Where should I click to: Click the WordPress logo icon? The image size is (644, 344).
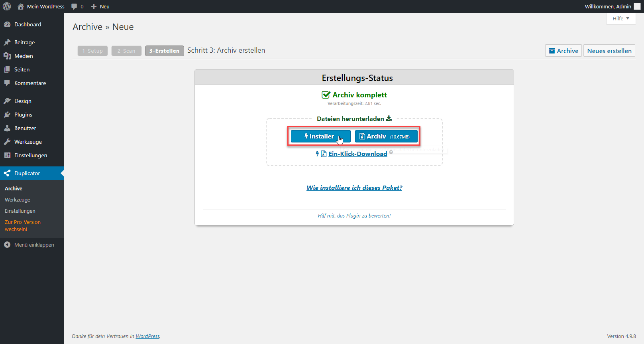(x=7, y=6)
